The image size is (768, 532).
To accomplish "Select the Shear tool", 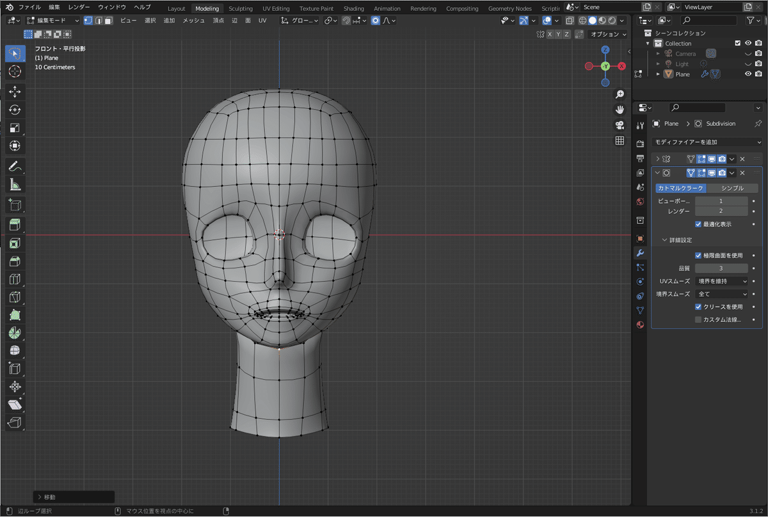I will [x=15, y=405].
